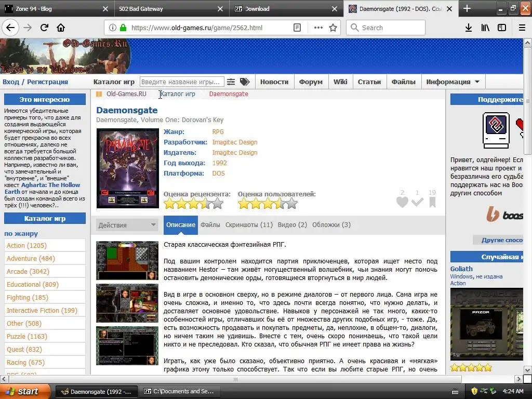
Task: Open top-menu Файлы site section
Action: tap(403, 82)
